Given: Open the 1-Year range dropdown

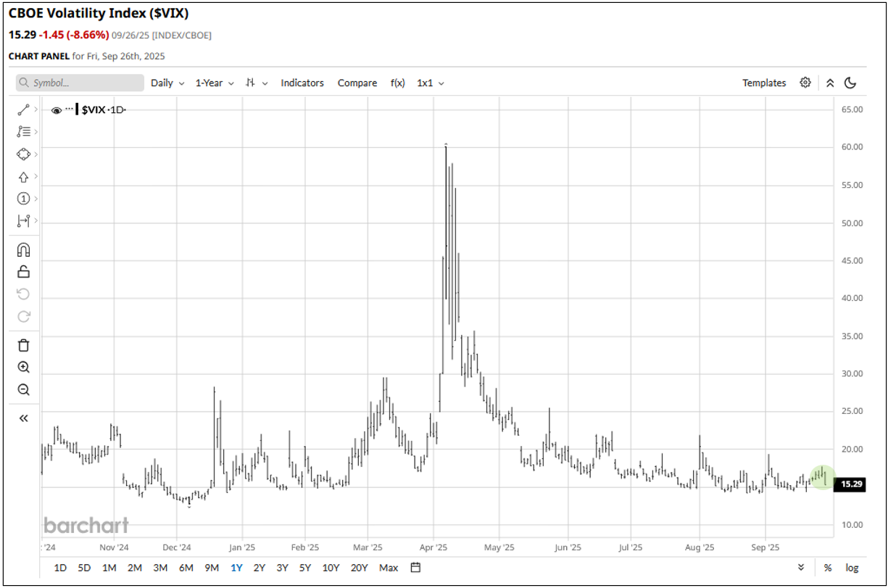Looking at the screenshot, I should pos(215,83).
